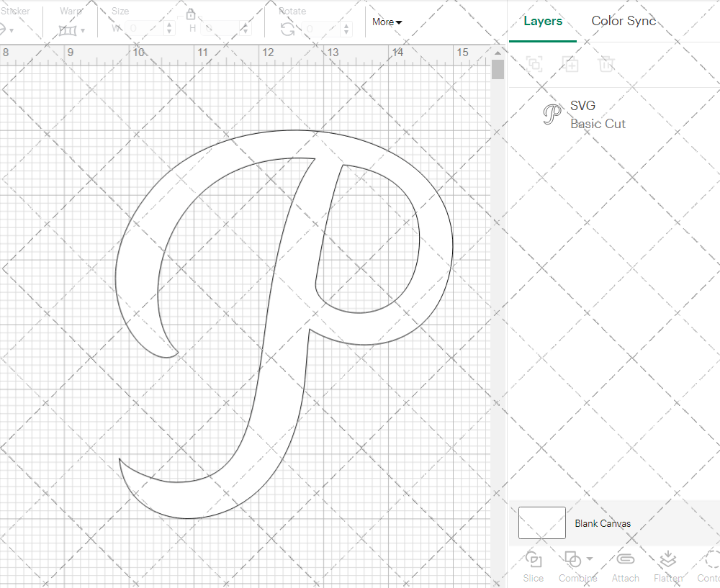720x588 pixels.
Task: Click the Width size input field
Action: [145, 29]
